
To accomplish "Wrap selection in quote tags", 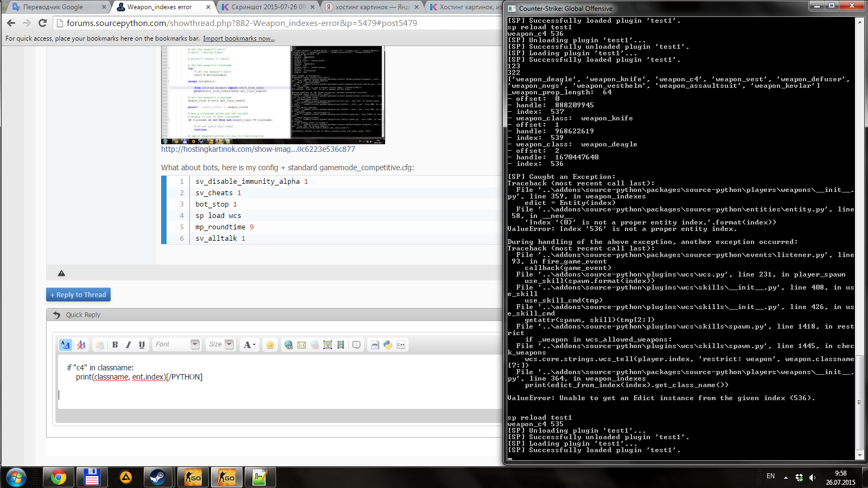I will [356, 345].
